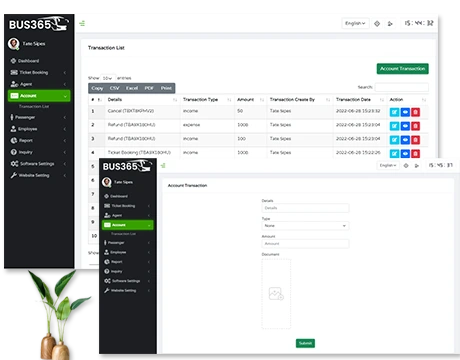Open Software Settings in front window sidebar
The image size is (460, 360).
(x=127, y=281)
